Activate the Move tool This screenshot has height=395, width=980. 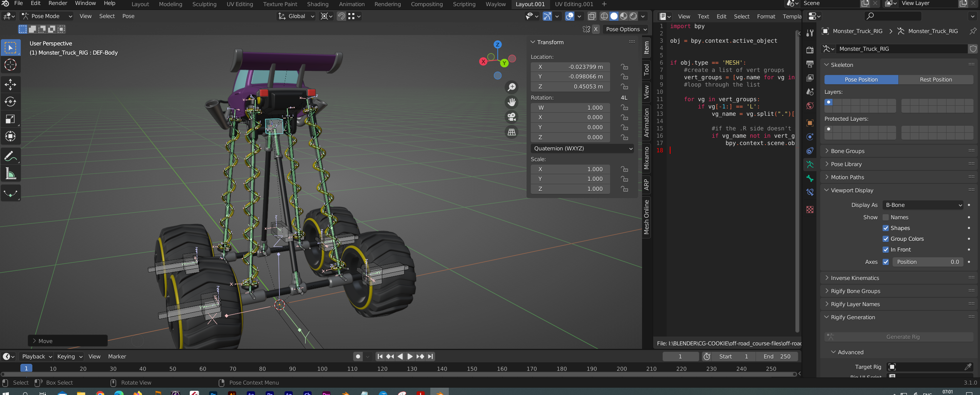pos(10,84)
